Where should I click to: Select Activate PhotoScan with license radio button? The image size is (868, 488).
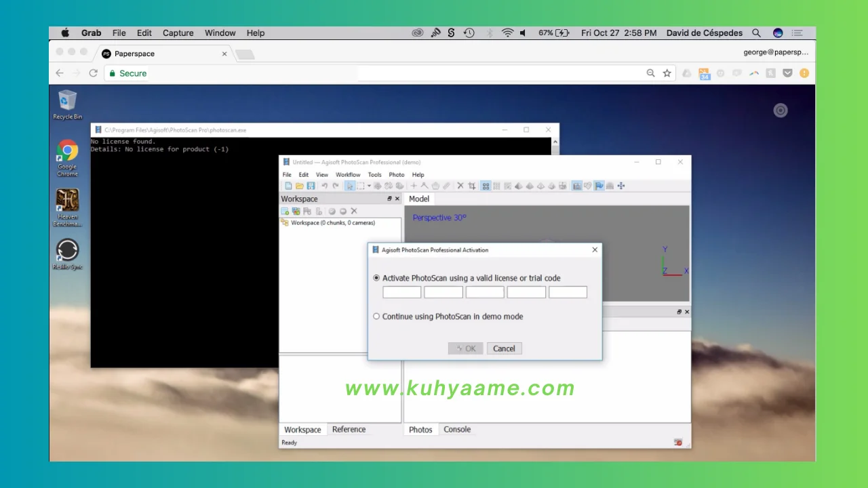(x=376, y=278)
